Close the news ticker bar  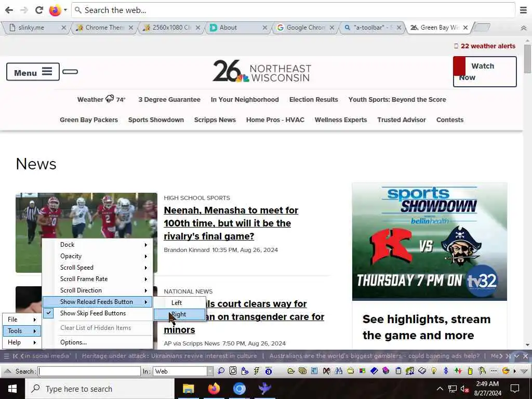click(526, 356)
